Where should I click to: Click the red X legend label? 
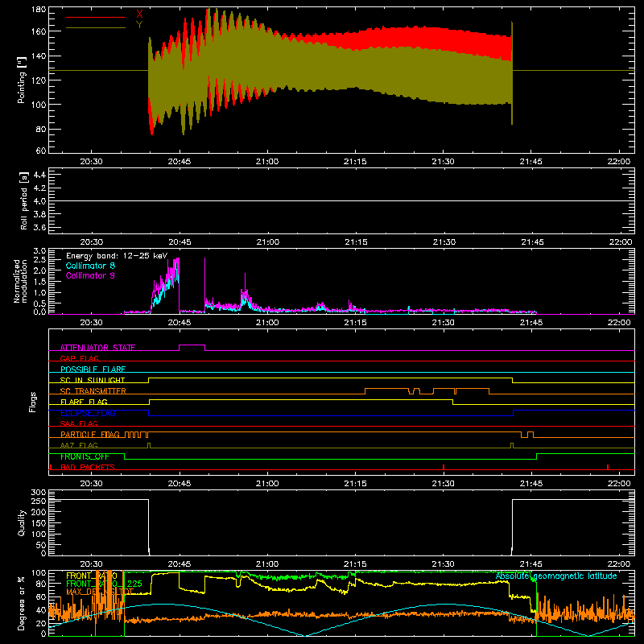click(139, 14)
